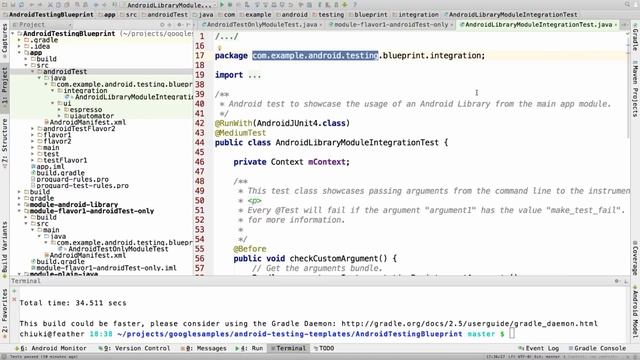Expand the androidTestFlavor2 folder
The image size is (640, 360).
tap(33, 129)
